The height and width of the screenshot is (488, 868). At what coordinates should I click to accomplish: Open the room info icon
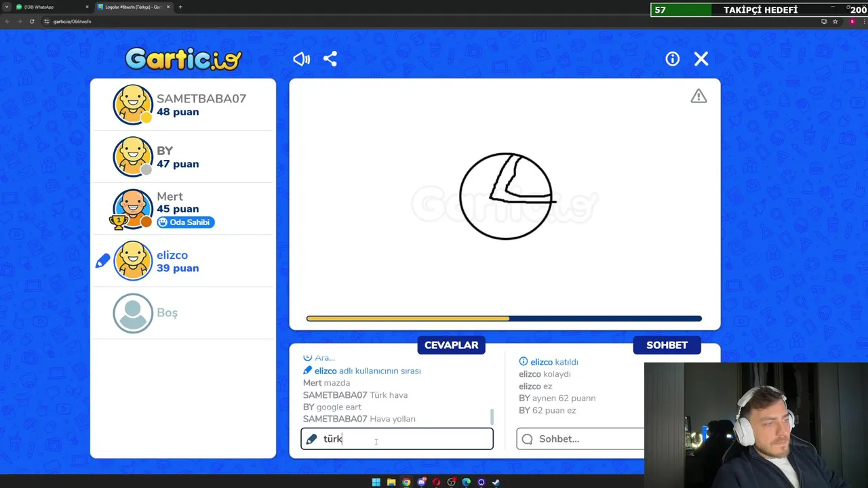672,59
